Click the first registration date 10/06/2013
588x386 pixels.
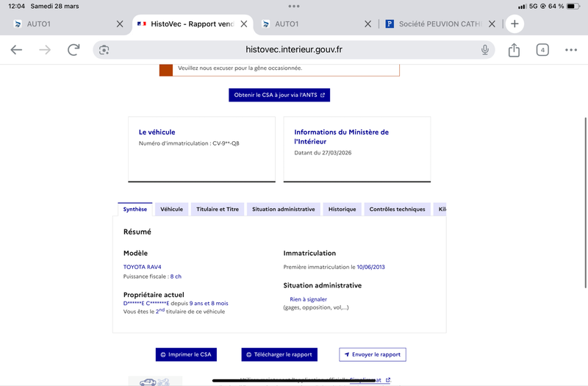370,267
